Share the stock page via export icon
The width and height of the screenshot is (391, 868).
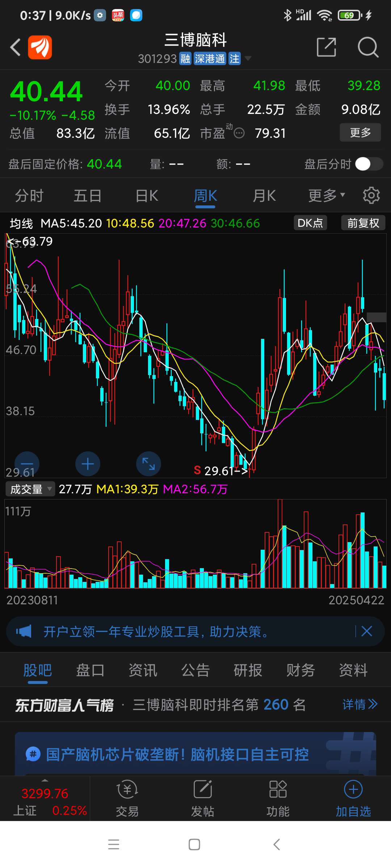[327, 47]
